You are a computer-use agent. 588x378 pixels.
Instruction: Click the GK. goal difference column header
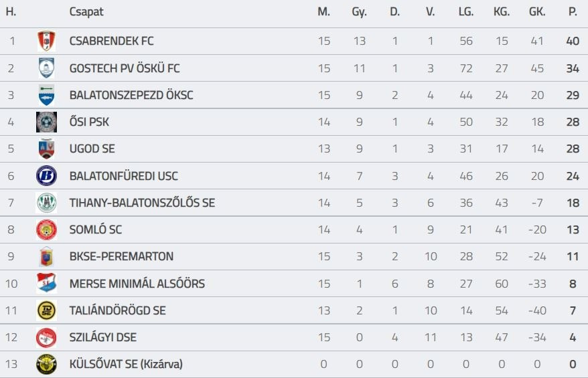[536, 12]
